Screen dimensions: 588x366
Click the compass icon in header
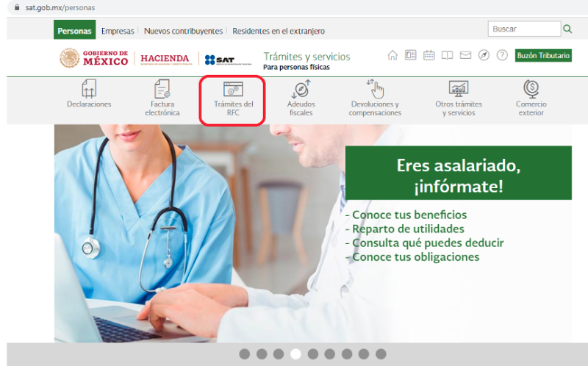pos(484,56)
